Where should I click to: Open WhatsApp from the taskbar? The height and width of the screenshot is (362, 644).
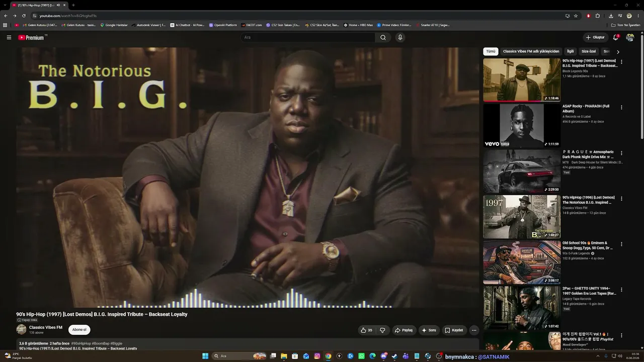[x=361, y=356]
